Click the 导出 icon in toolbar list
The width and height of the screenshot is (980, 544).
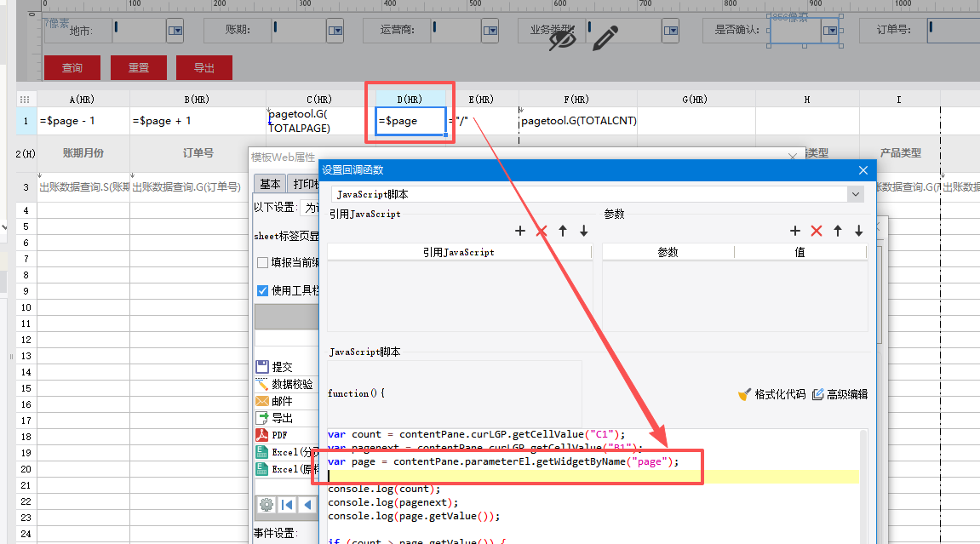tap(262, 418)
